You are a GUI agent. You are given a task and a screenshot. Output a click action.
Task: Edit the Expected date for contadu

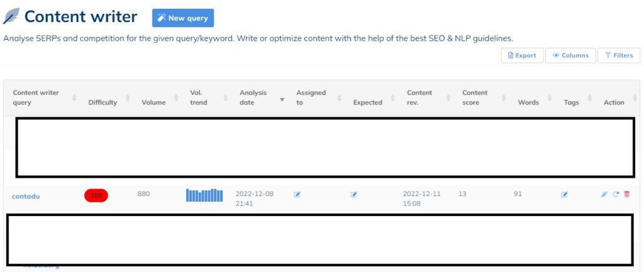(x=353, y=195)
